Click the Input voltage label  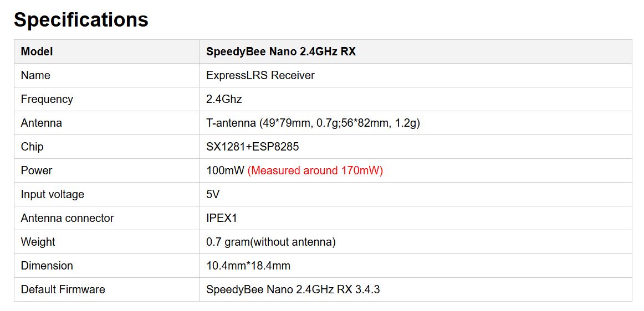[x=52, y=194]
